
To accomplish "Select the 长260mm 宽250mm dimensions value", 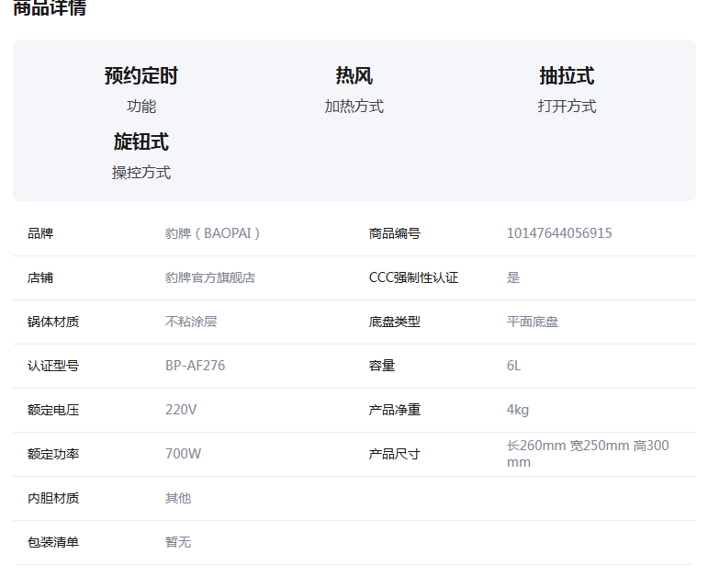I will coord(588,454).
